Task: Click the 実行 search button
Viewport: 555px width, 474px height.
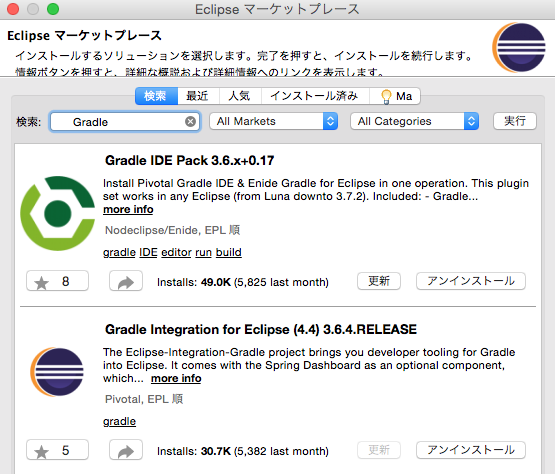Action: (515, 121)
